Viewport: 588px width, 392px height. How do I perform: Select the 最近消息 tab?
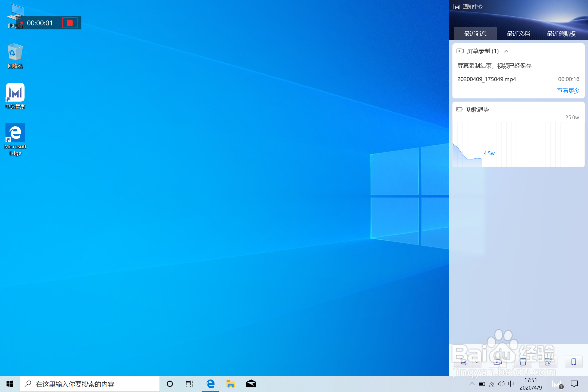pos(475,34)
